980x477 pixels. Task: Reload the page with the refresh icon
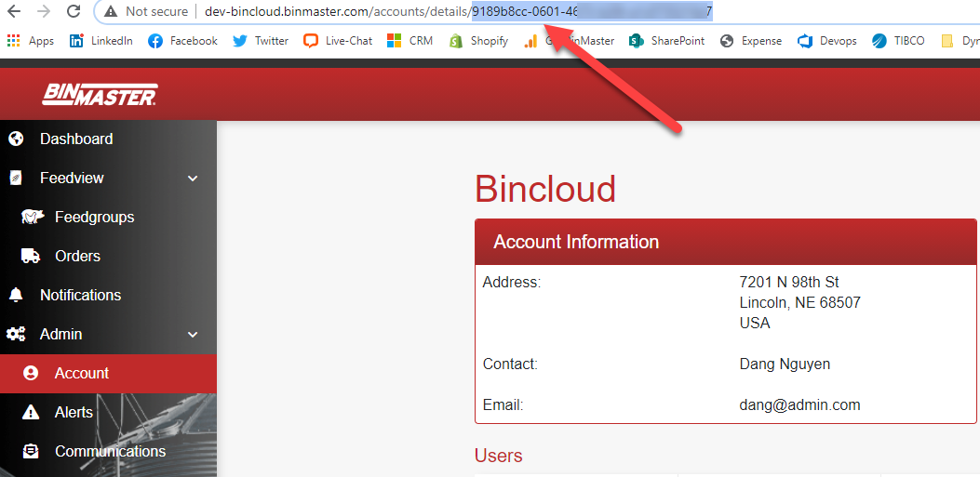click(x=74, y=11)
